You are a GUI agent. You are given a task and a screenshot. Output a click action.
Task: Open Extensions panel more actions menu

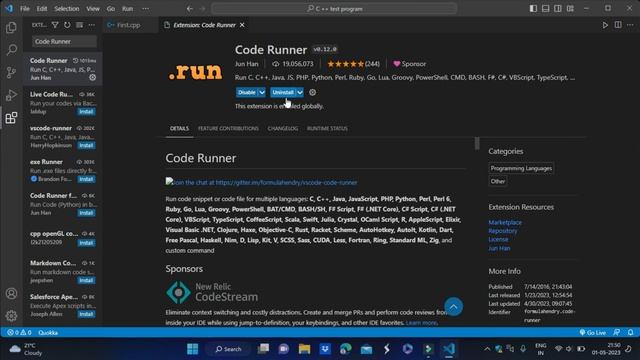[92, 25]
